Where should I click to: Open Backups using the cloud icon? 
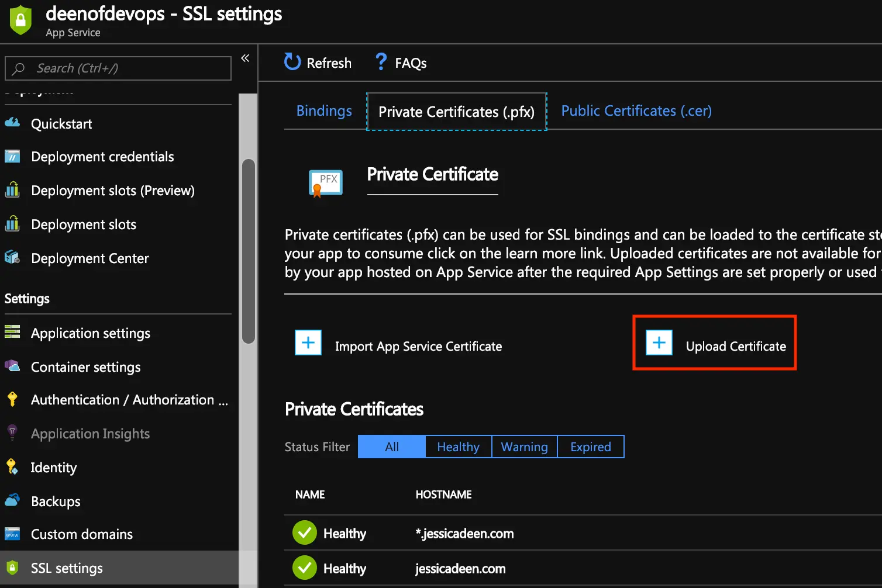click(x=12, y=501)
